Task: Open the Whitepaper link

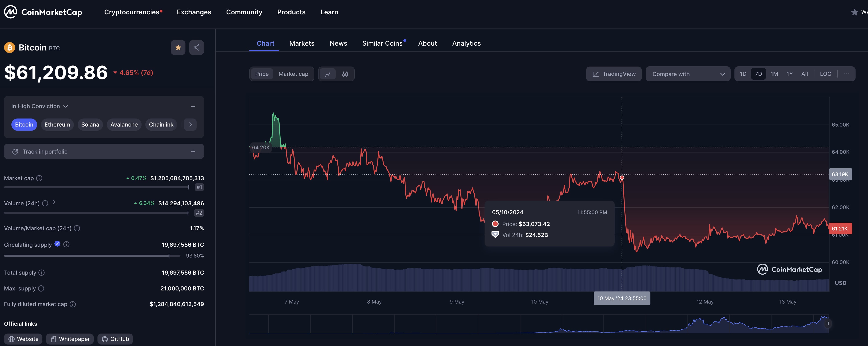Action: 70,339
